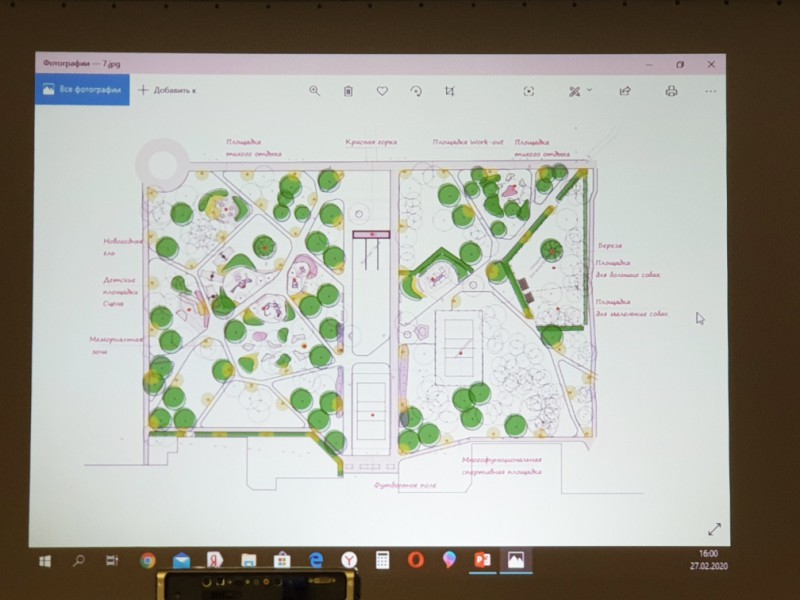Launch Opera browser from the taskbar
Image resolution: width=800 pixels, height=600 pixels.
[x=416, y=560]
